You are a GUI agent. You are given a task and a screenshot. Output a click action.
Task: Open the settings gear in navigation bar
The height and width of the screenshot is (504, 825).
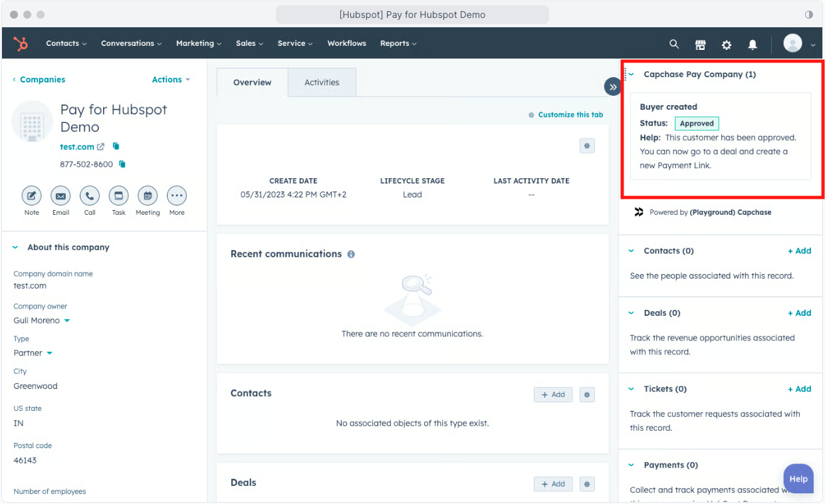coord(727,45)
